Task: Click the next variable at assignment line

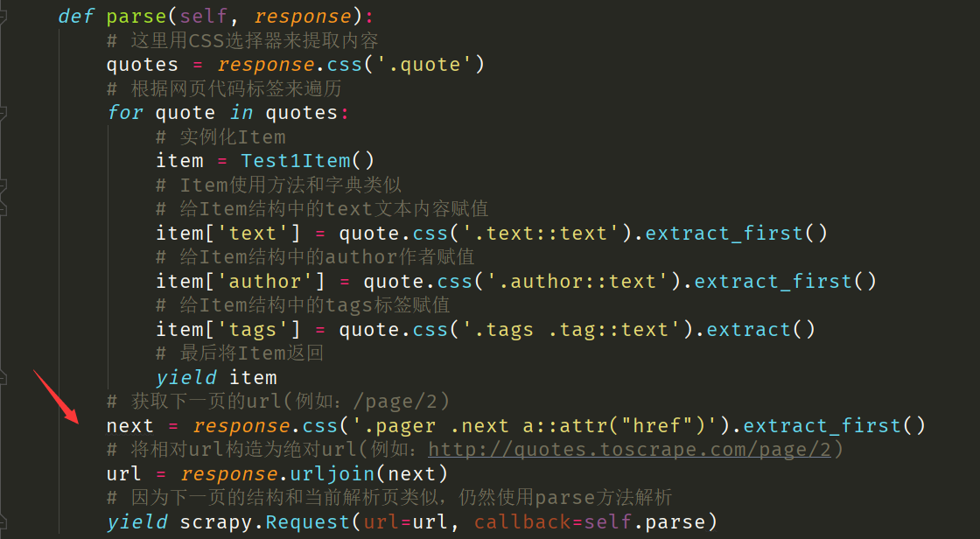Action: pyautogui.click(x=129, y=426)
